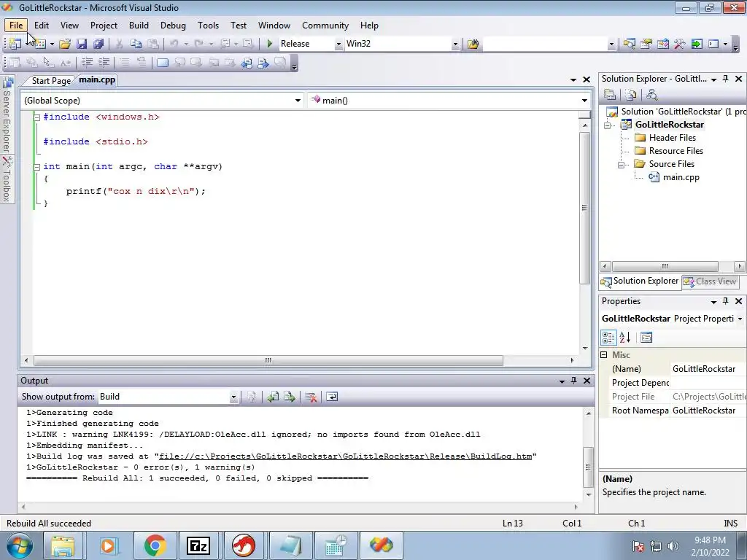The width and height of the screenshot is (747, 560).
Task: Select the Header Files folder
Action: click(x=672, y=138)
